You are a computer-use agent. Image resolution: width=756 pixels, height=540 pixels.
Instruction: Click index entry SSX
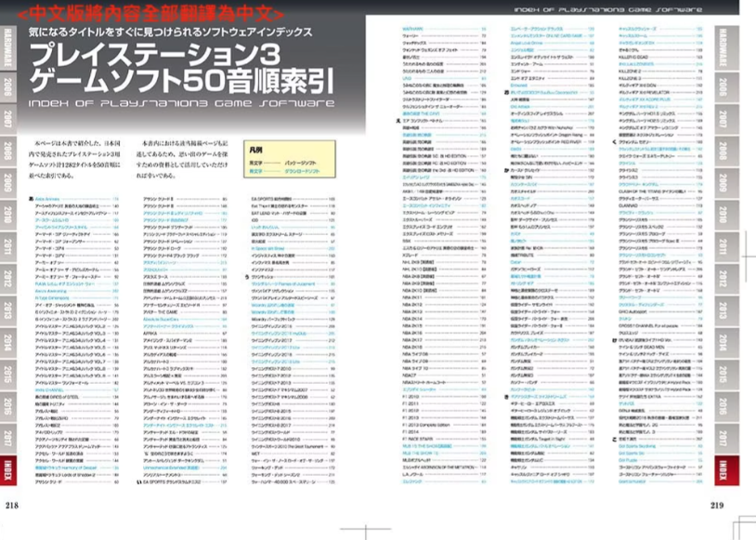point(407,241)
